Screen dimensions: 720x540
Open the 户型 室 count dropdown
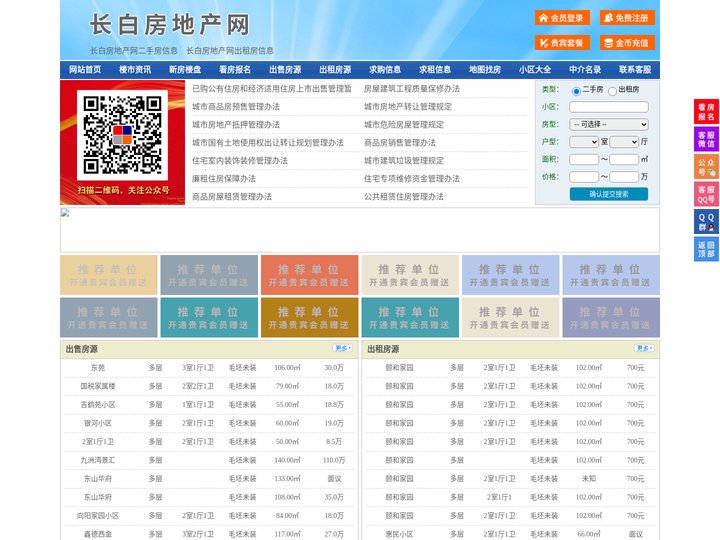(584, 142)
